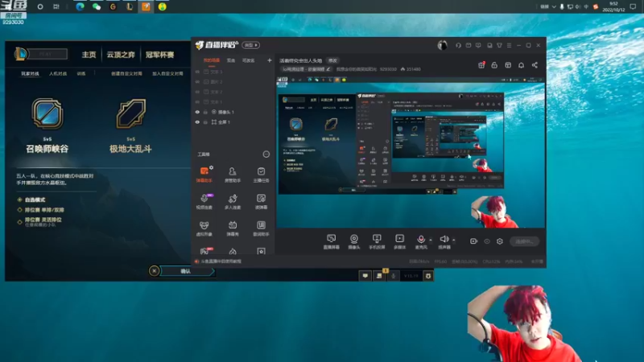Screen dimensions: 644x362
Task: Open 多人连麦 tool in the toolbox
Action: click(233, 201)
